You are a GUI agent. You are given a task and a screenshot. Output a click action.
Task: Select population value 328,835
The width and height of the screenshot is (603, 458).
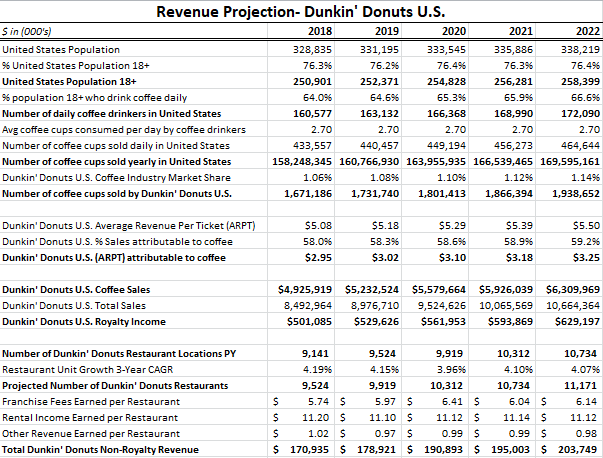[x=312, y=50]
